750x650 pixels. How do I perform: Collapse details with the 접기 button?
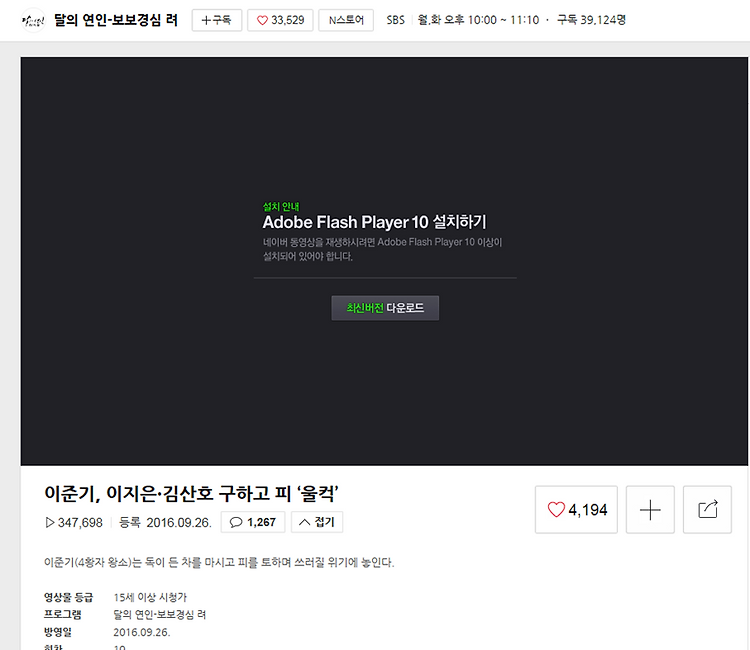(x=317, y=522)
